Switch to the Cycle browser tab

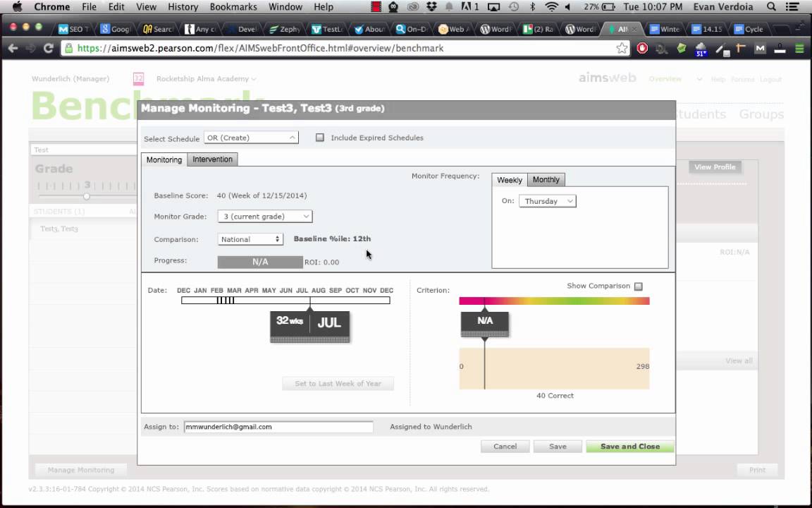point(749,29)
